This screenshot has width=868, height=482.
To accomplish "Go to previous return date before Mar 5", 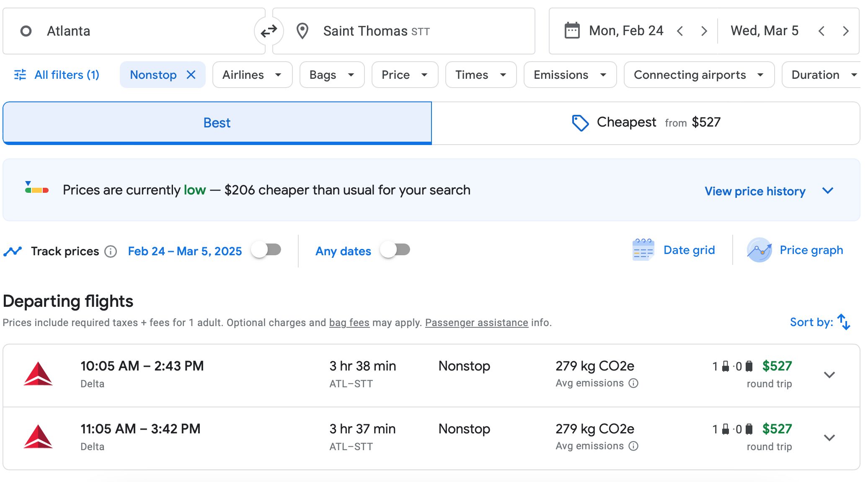I will point(821,31).
